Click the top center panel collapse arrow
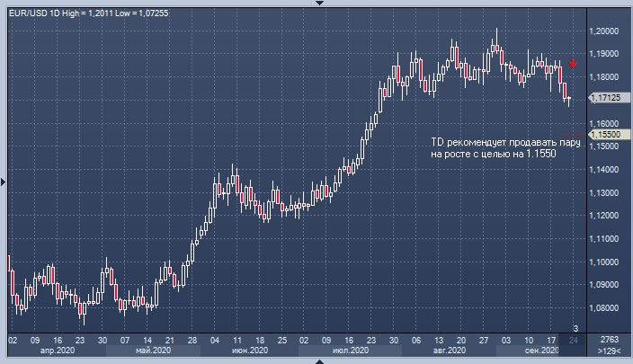Image resolution: width=633 pixels, height=364 pixels. 316,4
